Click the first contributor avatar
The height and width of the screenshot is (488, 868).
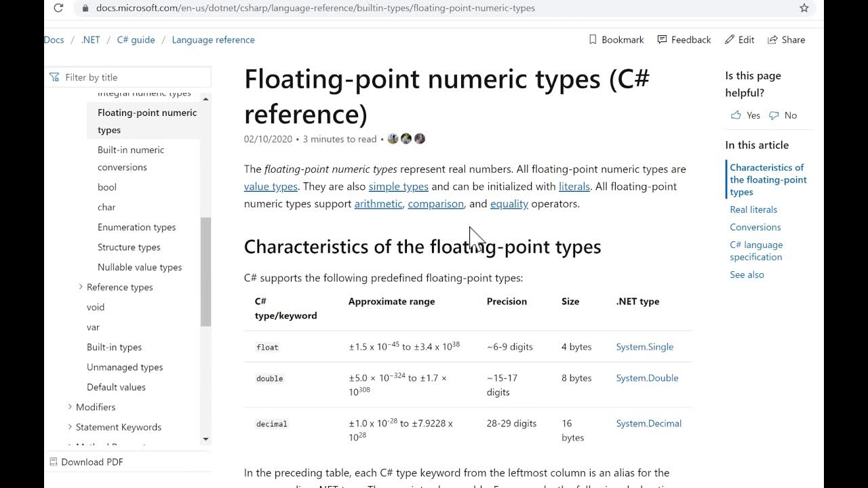[393, 139]
